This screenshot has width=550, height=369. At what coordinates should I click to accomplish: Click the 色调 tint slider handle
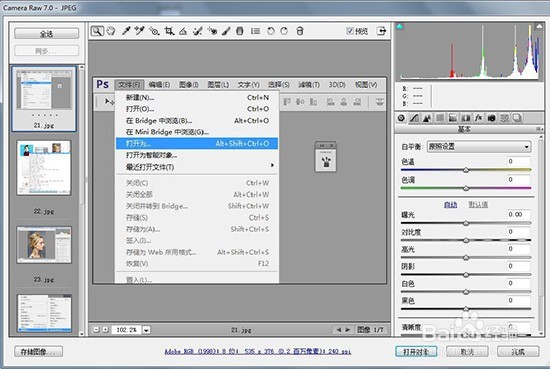[x=466, y=188]
